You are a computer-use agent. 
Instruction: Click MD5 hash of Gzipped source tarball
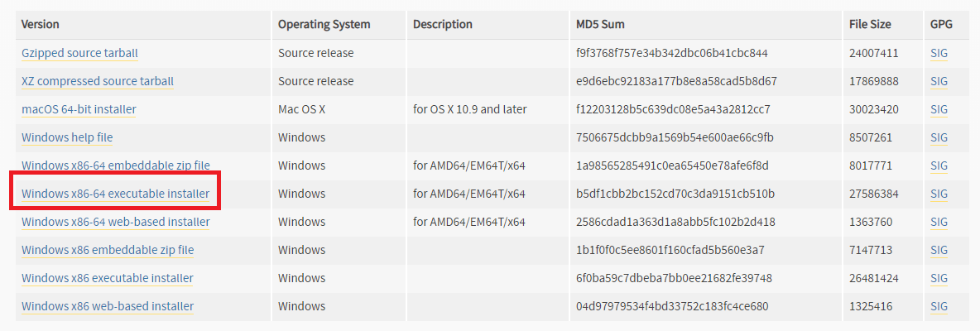click(671, 53)
